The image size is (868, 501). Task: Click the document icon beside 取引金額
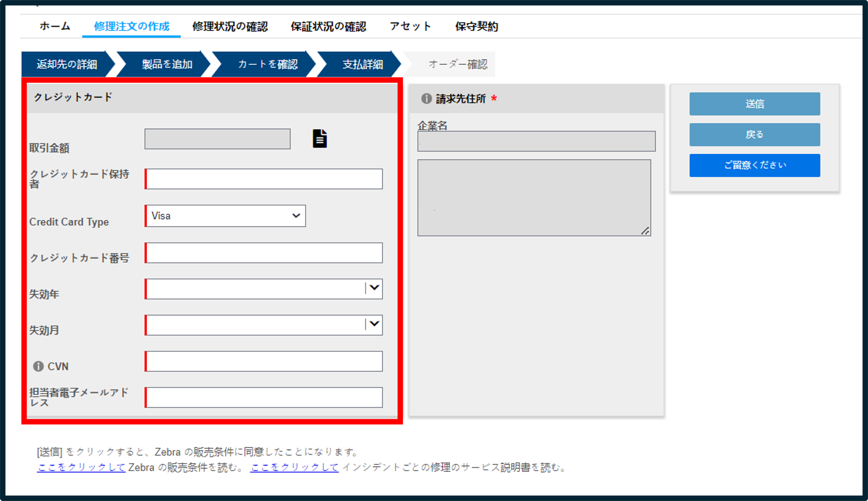(x=320, y=139)
